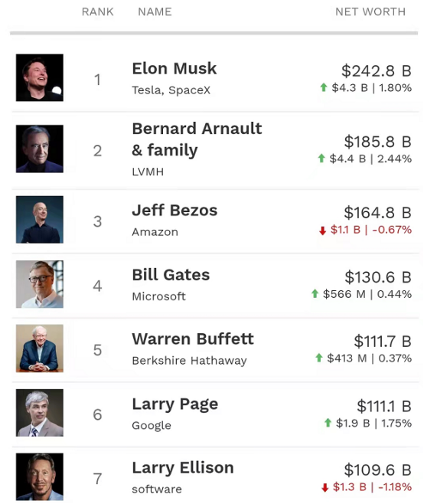Click the green up arrow in Bernard Arnault's row
424x504 pixels.
(321, 158)
